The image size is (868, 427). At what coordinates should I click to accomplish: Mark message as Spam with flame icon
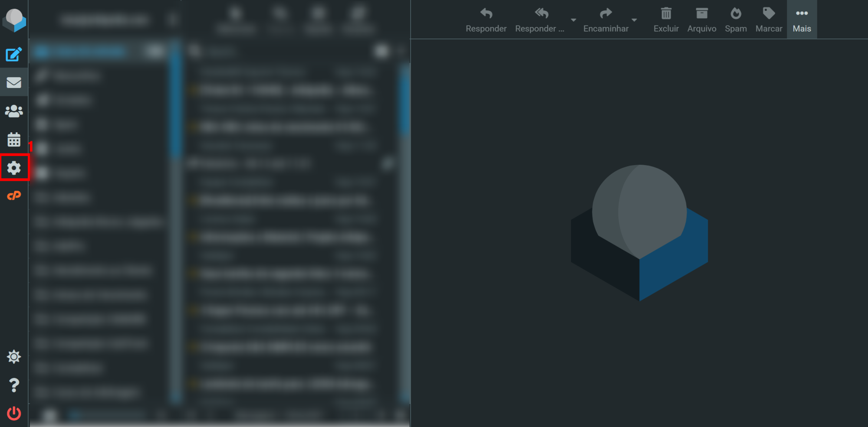(x=736, y=19)
